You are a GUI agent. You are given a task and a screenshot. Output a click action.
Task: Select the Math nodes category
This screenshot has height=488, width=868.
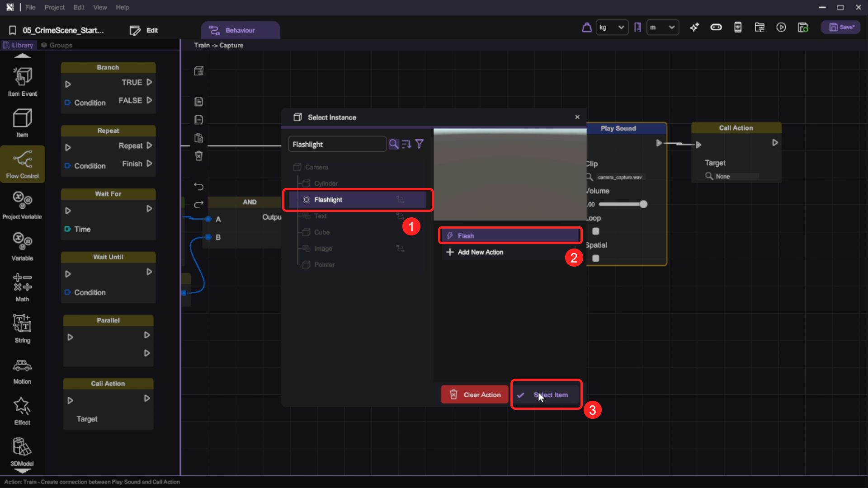[x=22, y=287]
